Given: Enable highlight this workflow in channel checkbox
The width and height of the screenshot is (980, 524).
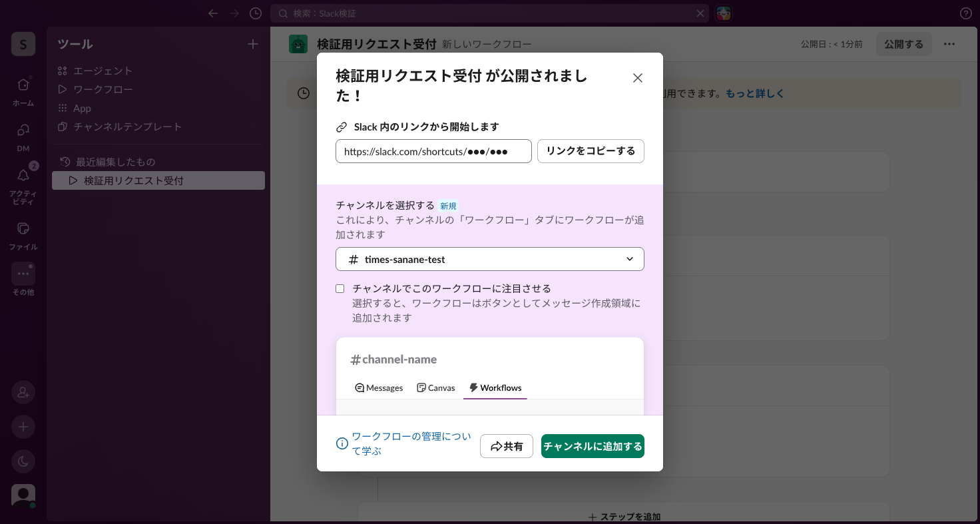Looking at the screenshot, I should (x=340, y=288).
